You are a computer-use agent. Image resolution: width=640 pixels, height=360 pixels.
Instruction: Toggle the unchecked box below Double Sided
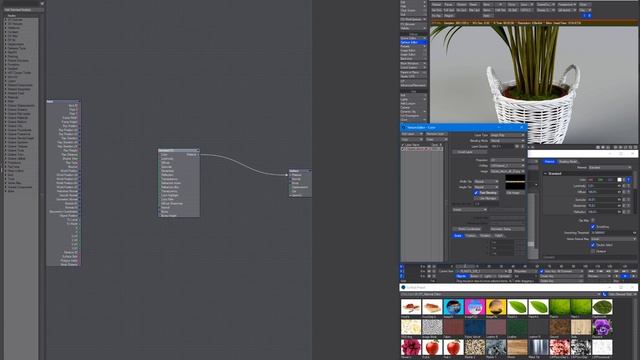tap(593, 251)
